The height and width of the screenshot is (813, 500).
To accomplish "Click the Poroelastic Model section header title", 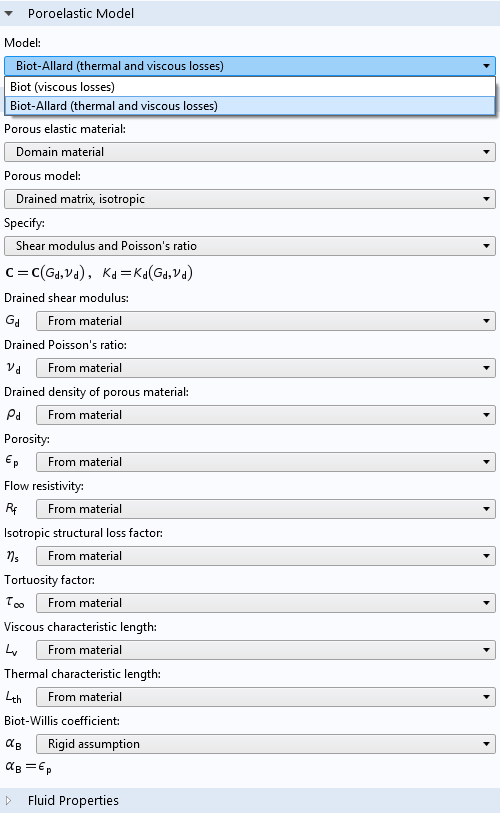I will (81, 13).
